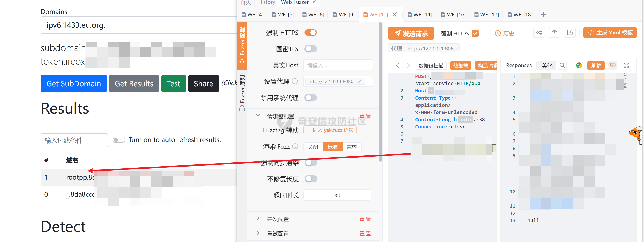Switch to WF-[8] tab

(313, 14)
